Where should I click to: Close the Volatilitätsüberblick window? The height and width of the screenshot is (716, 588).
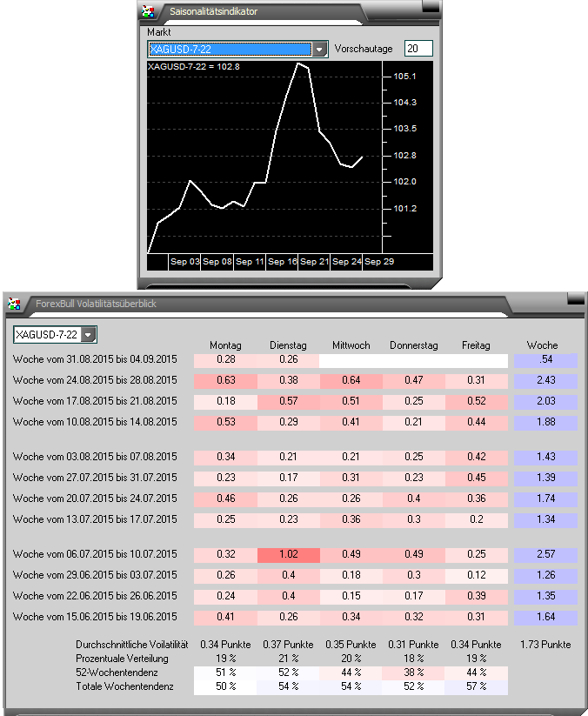pyautogui.click(x=577, y=298)
